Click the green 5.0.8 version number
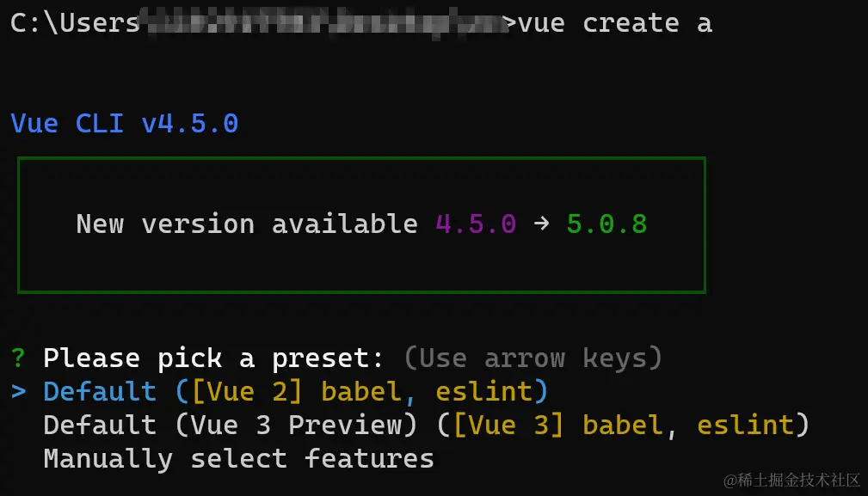The height and width of the screenshot is (496, 868). [x=606, y=224]
